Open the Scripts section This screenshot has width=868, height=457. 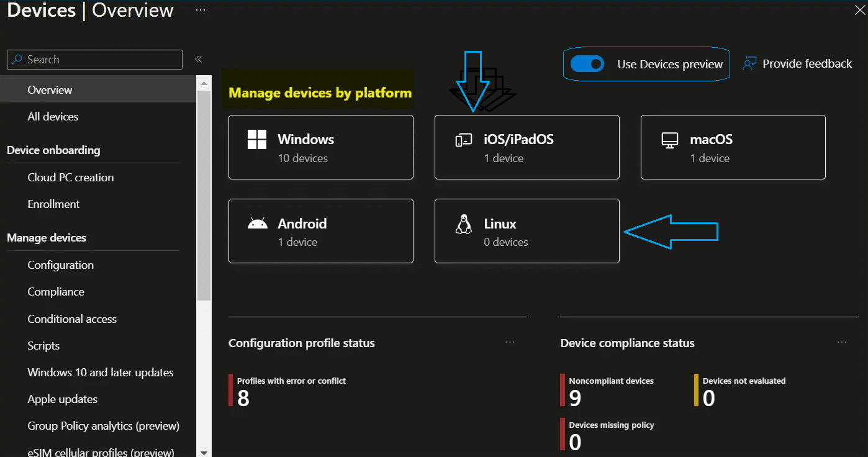tap(43, 345)
